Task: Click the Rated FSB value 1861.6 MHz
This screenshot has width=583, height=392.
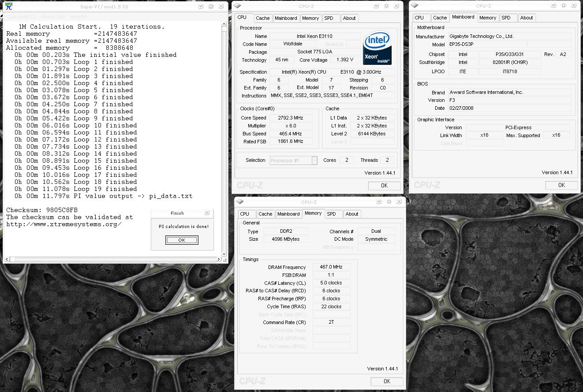Action: click(x=291, y=142)
